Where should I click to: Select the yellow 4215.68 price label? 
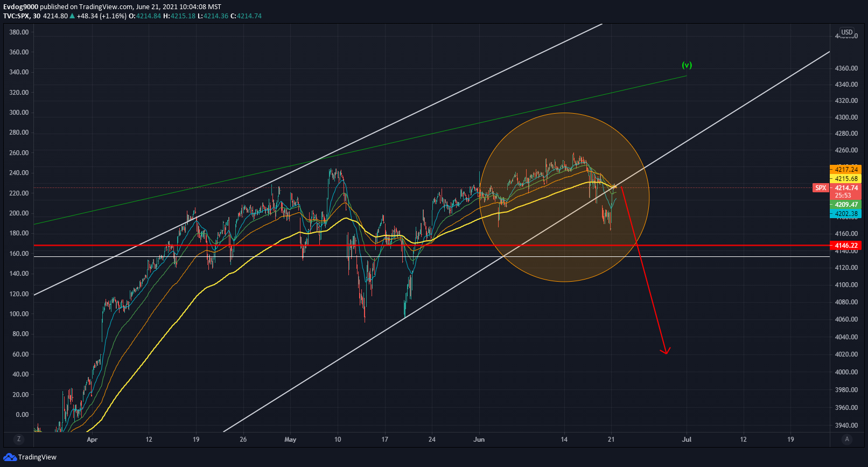846,178
